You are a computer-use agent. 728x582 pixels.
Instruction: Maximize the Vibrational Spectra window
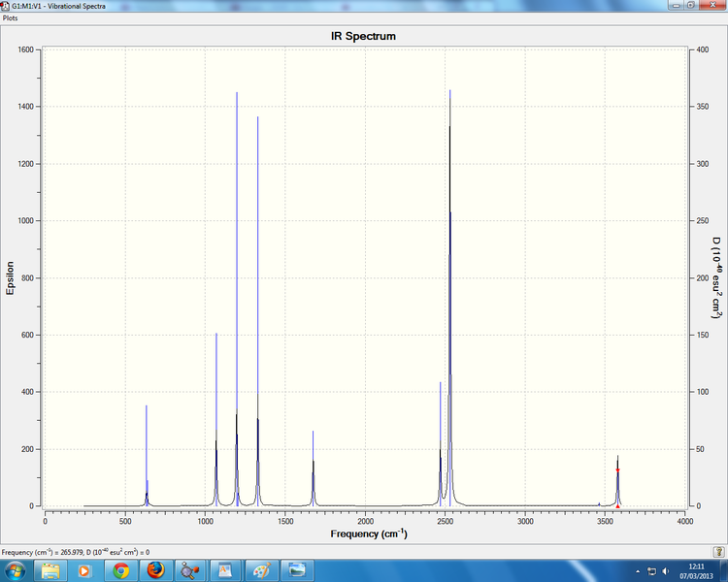[691, 5]
